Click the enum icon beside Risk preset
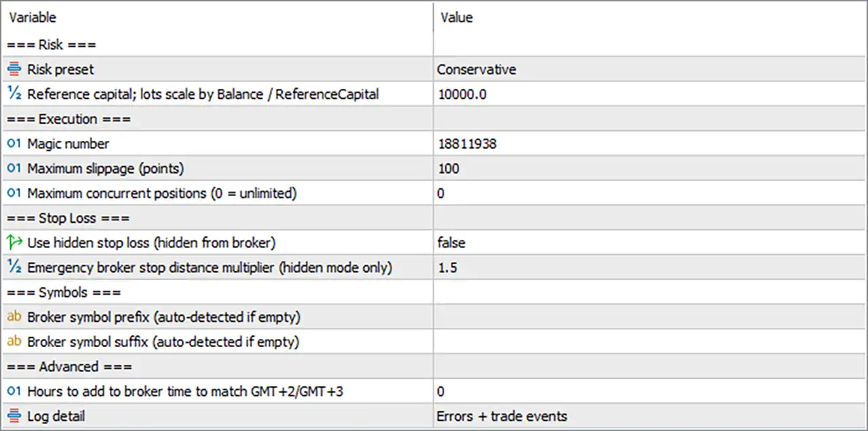This screenshot has width=868, height=431. [x=14, y=69]
